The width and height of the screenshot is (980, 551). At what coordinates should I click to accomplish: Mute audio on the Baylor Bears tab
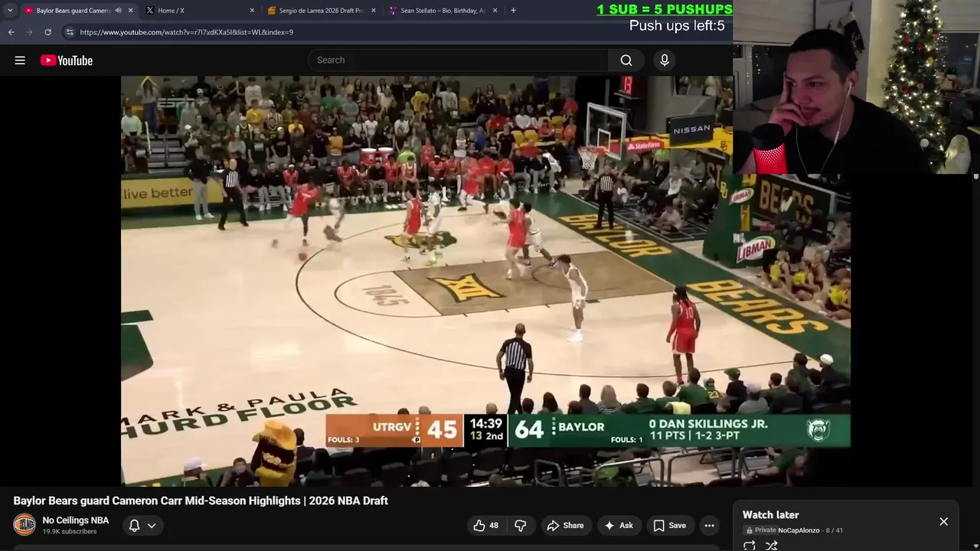118,11
